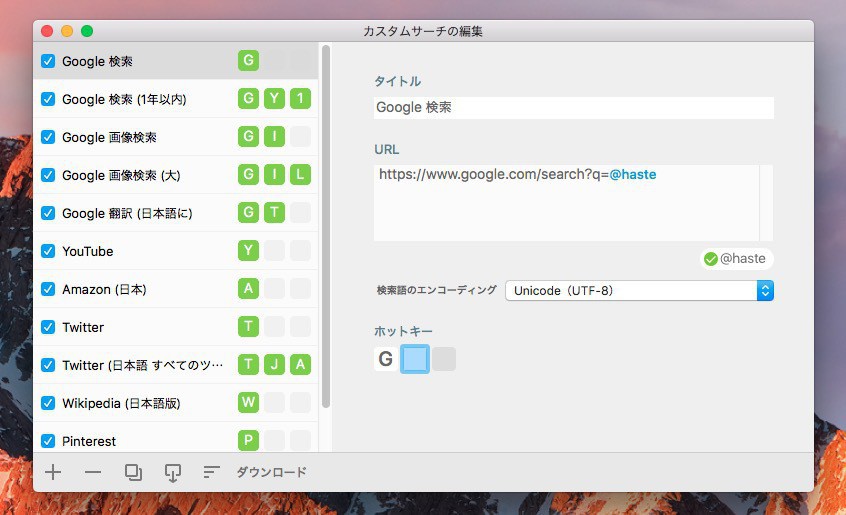Click J badge on Twitter (日本語 row

click(274, 365)
